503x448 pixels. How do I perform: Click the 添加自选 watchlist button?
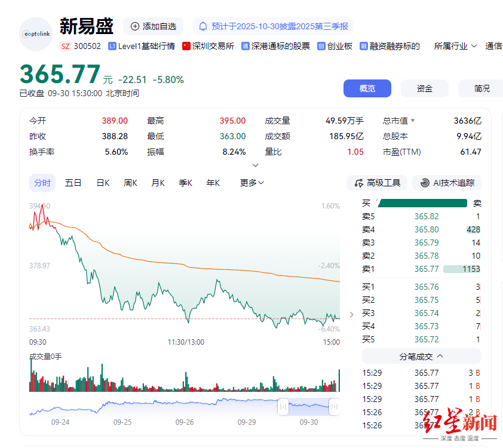pos(153,26)
